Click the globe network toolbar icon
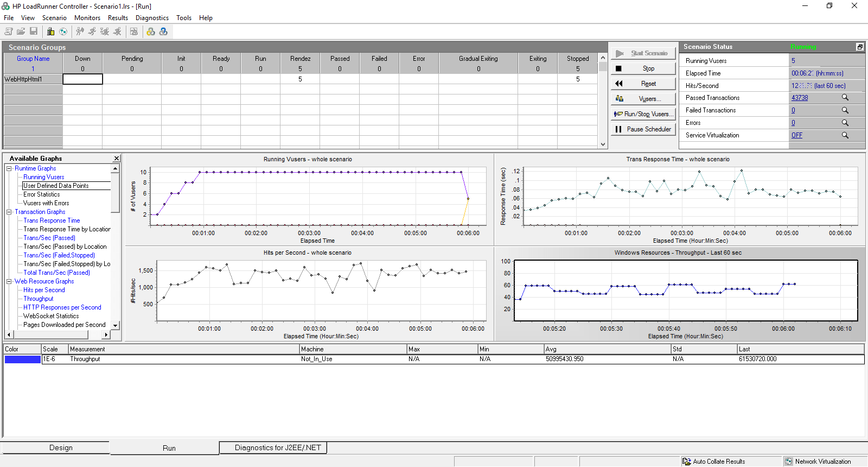The image size is (868, 467). [x=63, y=31]
